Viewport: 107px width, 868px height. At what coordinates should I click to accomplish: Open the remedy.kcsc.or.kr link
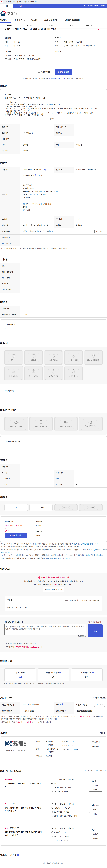point(28,647)
